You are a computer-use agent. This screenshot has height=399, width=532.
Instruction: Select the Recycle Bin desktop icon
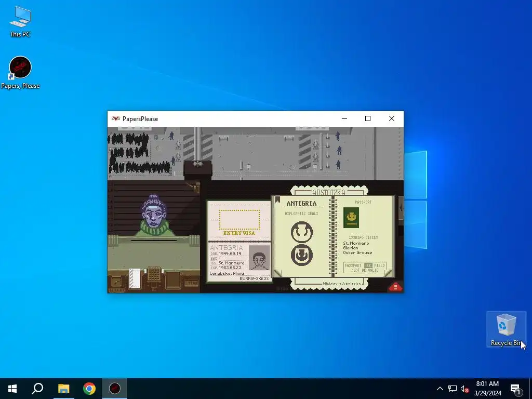(x=506, y=329)
